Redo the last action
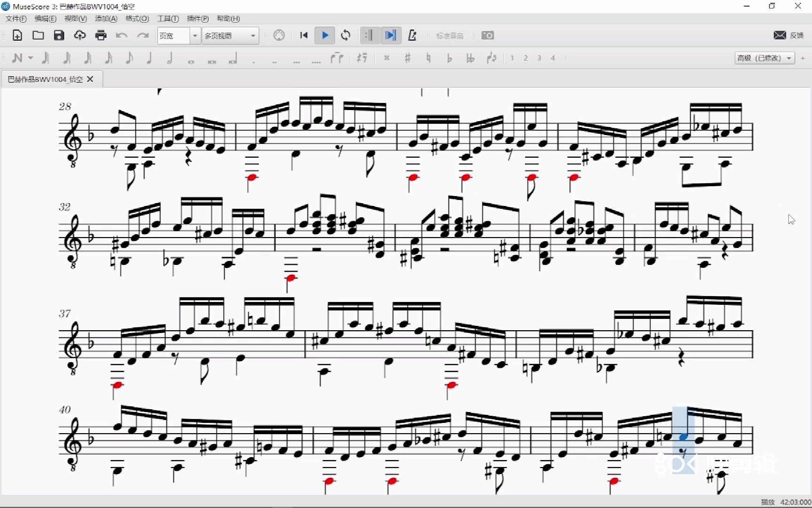 click(143, 35)
